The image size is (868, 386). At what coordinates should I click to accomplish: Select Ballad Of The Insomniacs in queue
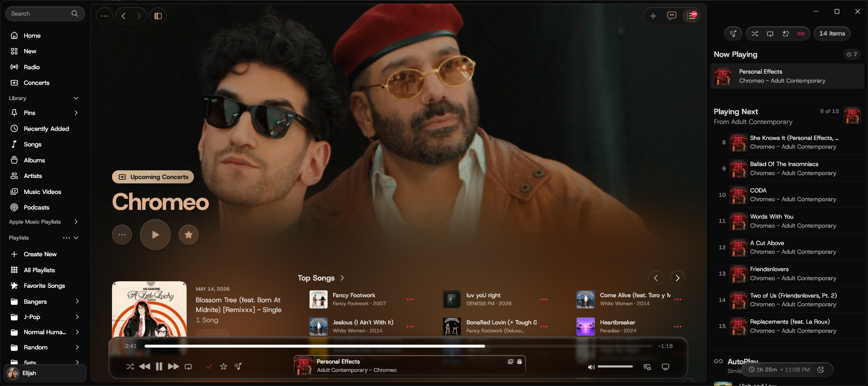pyautogui.click(x=788, y=169)
